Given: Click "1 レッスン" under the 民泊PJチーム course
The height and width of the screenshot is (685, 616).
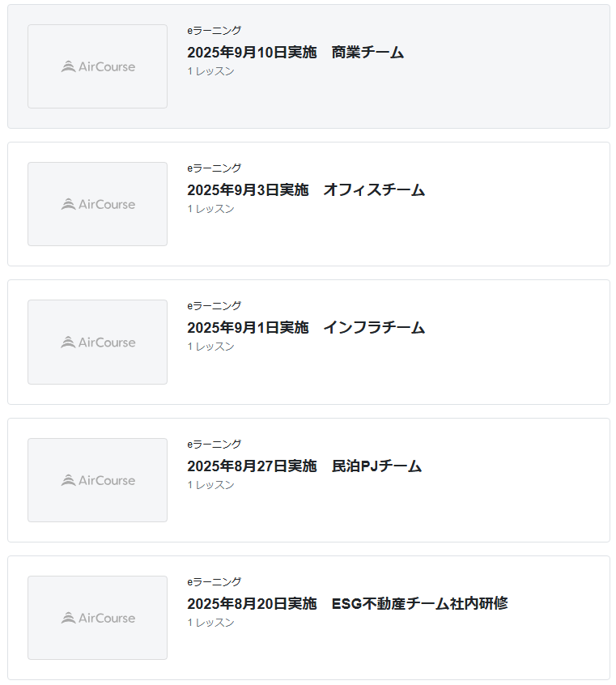Looking at the screenshot, I should point(210,485).
